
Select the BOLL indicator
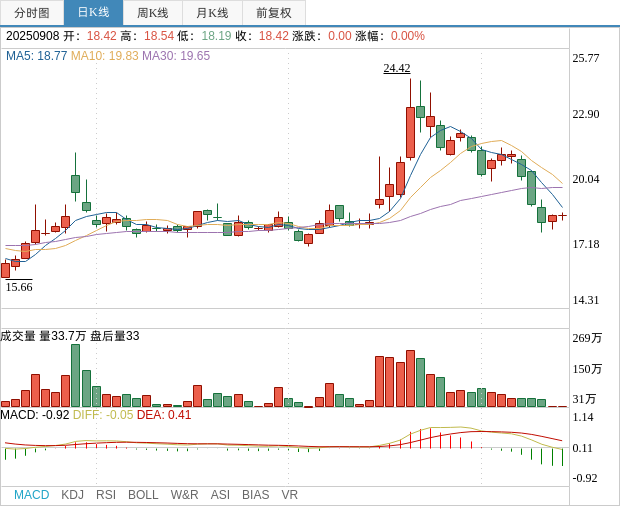pyautogui.click(x=143, y=495)
